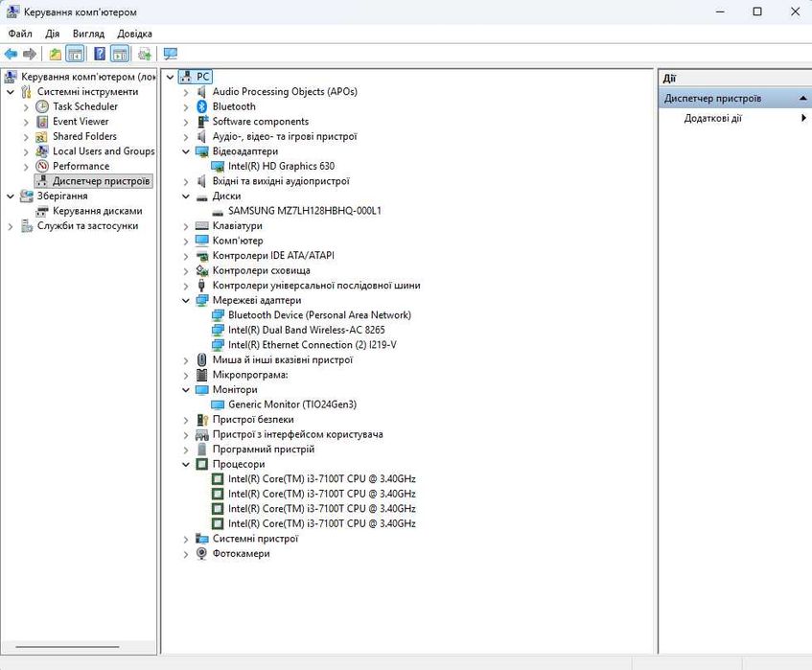This screenshot has height=670, width=812.
Task: Collapse the Відеоадаптери category
Action: (x=186, y=151)
